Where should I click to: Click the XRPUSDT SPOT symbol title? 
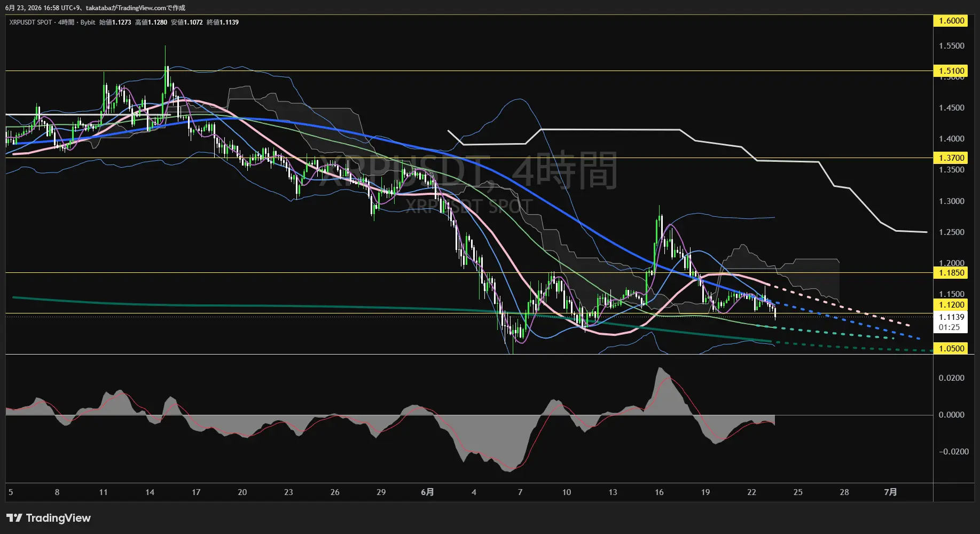coord(30,22)
